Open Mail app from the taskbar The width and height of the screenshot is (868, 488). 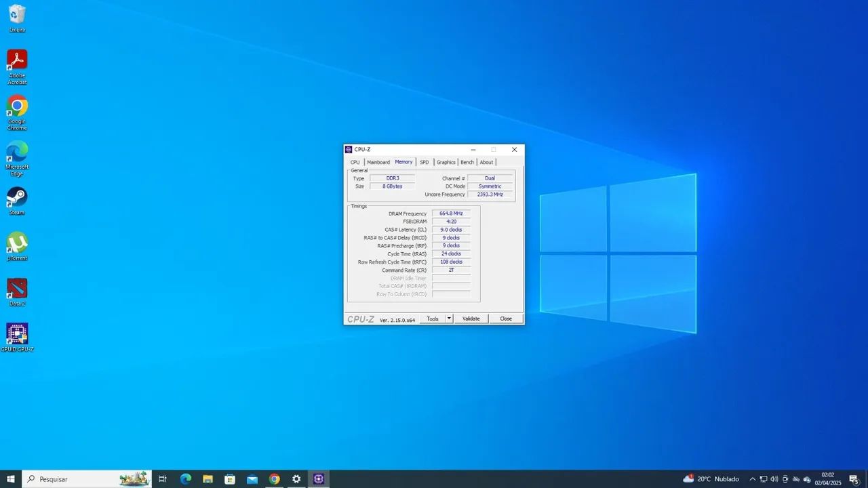pyautogui.click(x=252, y=479)
